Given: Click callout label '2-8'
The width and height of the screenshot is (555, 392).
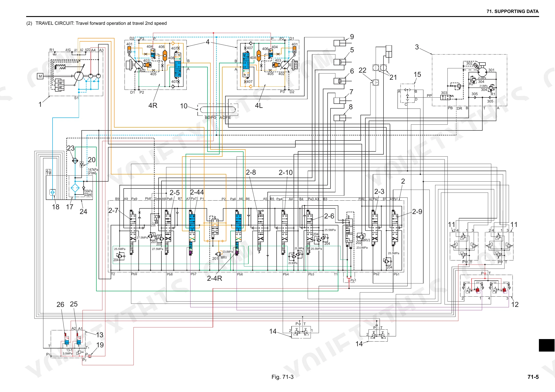Looking at the screenshot, I should point(251,172).
